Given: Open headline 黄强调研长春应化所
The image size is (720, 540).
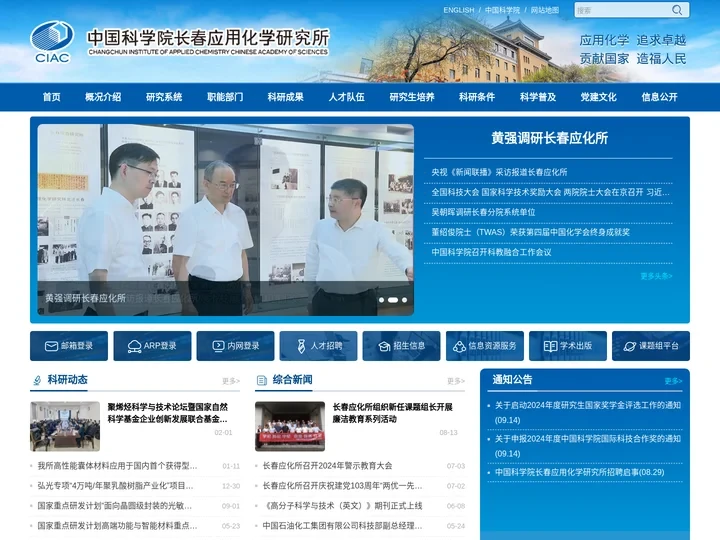Looking at the screenshot, I should (x=549, y=138).
